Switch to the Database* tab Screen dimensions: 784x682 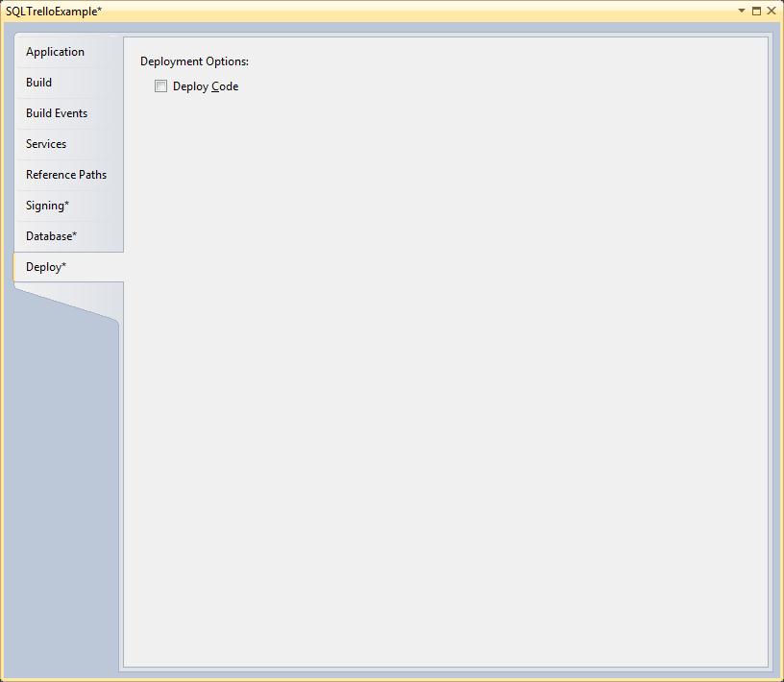[68, 236]
